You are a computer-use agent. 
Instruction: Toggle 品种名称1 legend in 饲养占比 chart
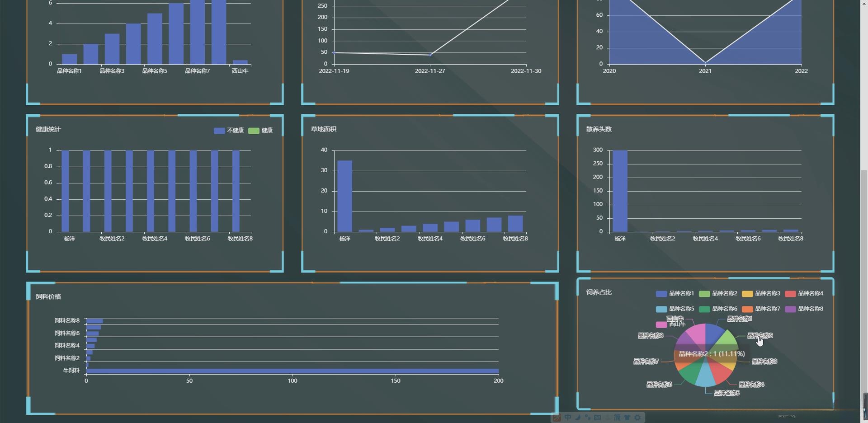(x=675, y=293)
